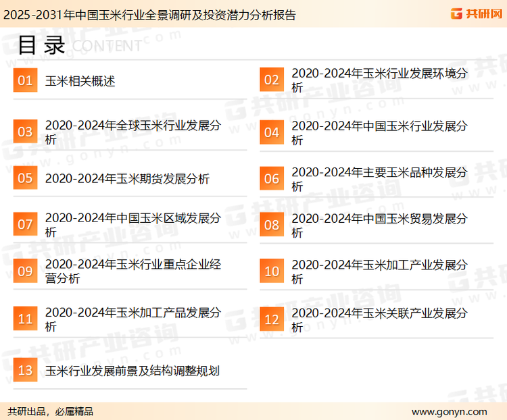The height and width of the screenshot is (420, 507).
Task: Click the 09 chapter number icon
Action: (25, 271)
